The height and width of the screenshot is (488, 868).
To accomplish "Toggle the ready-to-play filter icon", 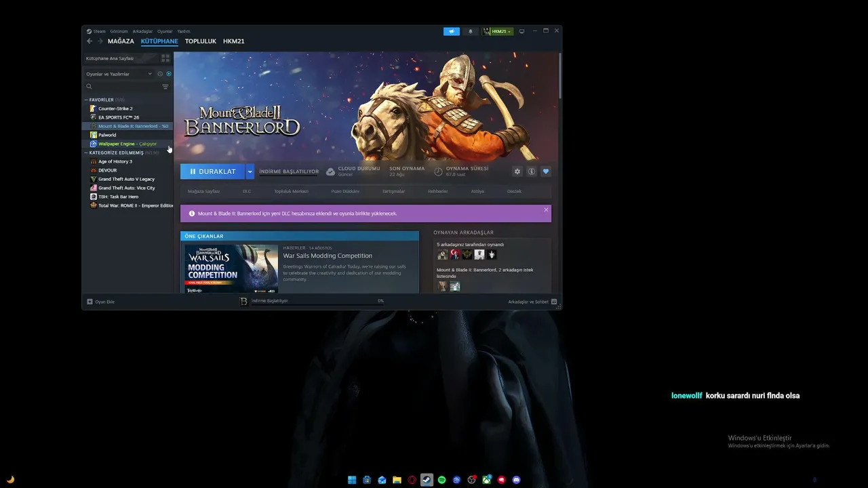I will 169,74.
